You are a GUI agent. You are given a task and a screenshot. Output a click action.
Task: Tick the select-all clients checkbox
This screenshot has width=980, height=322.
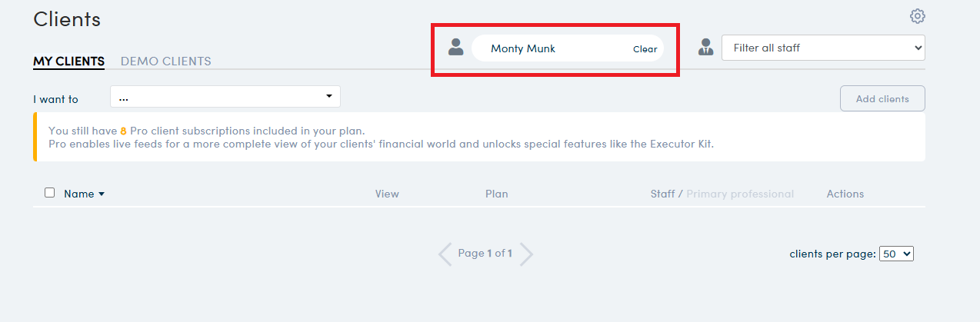[50, 193]
